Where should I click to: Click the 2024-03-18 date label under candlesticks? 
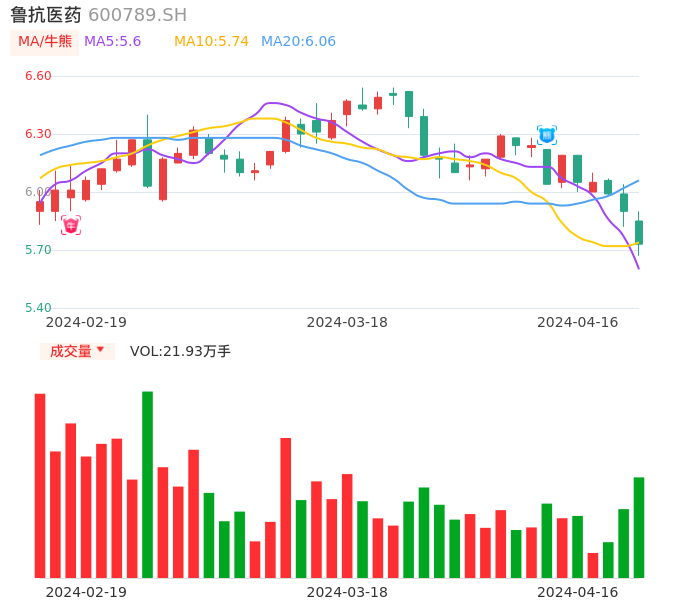click(x=347, y=322)
